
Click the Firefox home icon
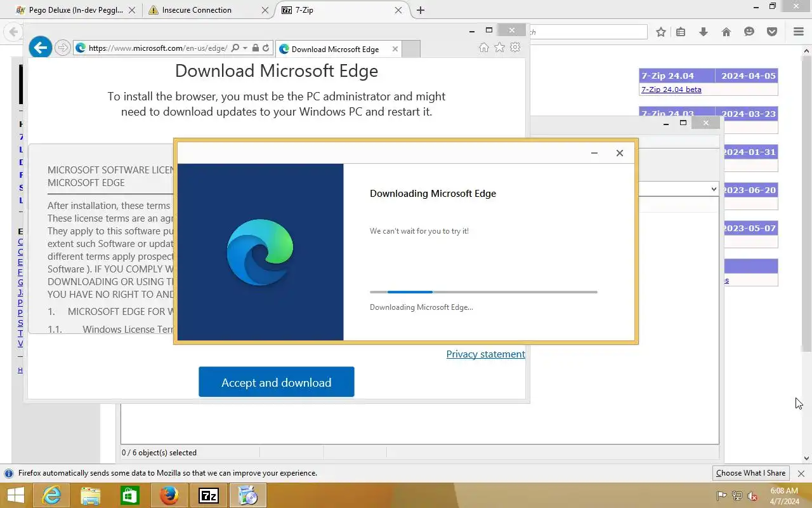(726, 32)
